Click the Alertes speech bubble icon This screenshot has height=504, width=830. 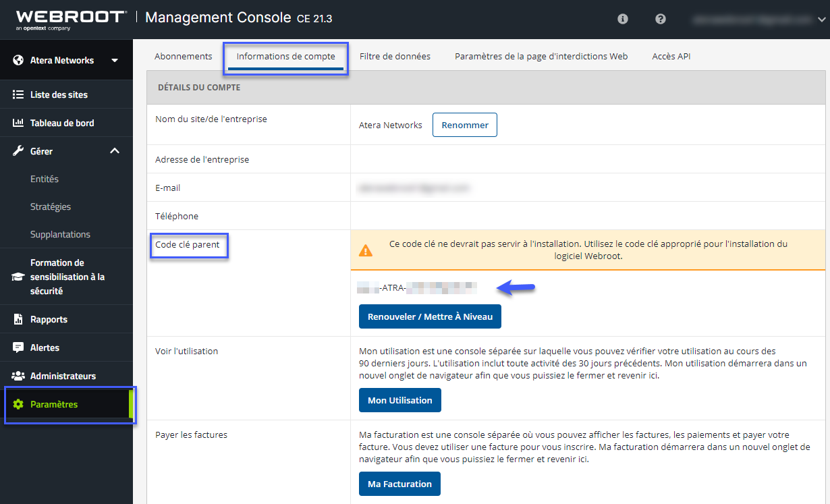click(18, 347)
